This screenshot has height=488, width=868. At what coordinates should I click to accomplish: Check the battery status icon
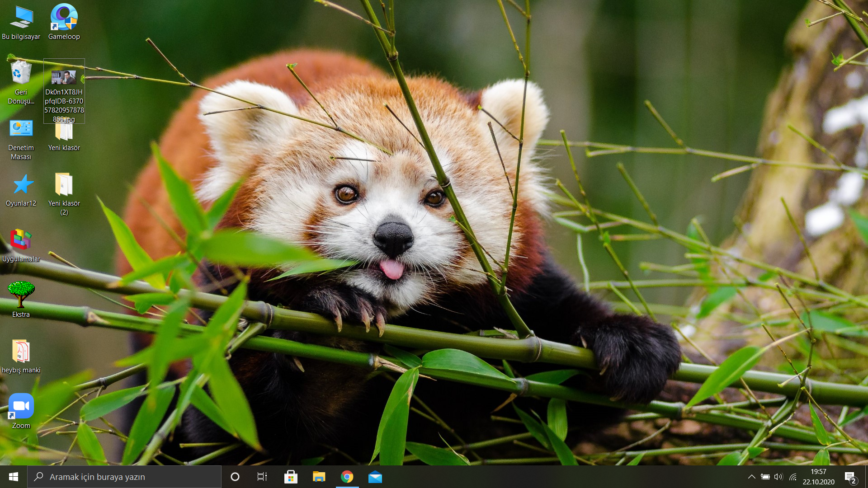765,477
